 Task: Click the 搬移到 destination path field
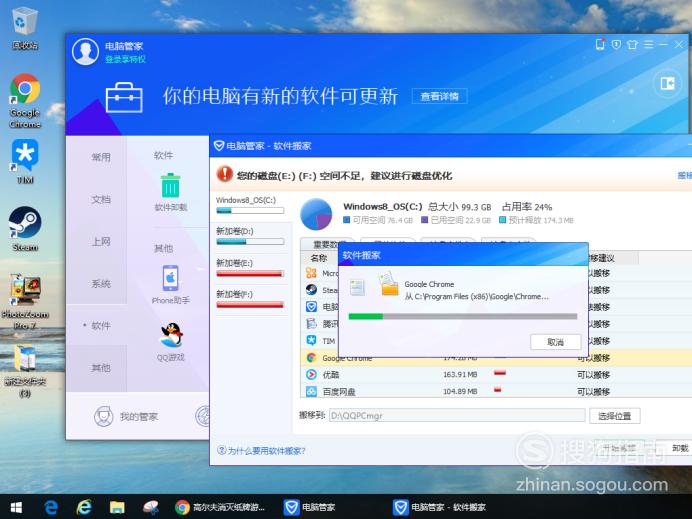pos(457,415)
